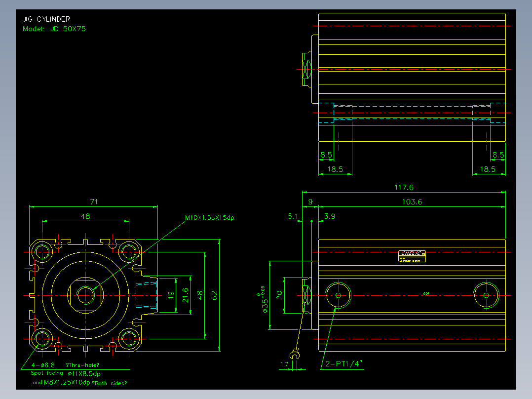
Task: Click the 2-PT1/4" port callout
Action: 343,364
